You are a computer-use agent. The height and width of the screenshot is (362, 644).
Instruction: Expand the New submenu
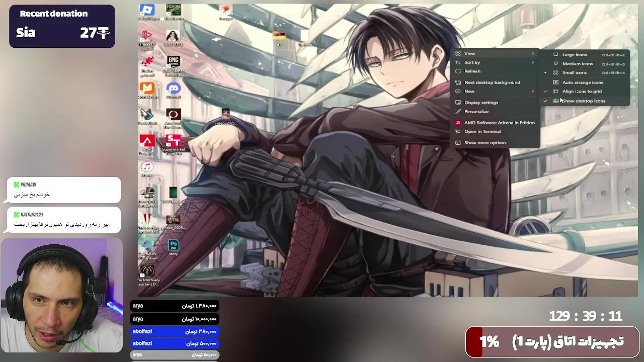click(x=495, y=92)
